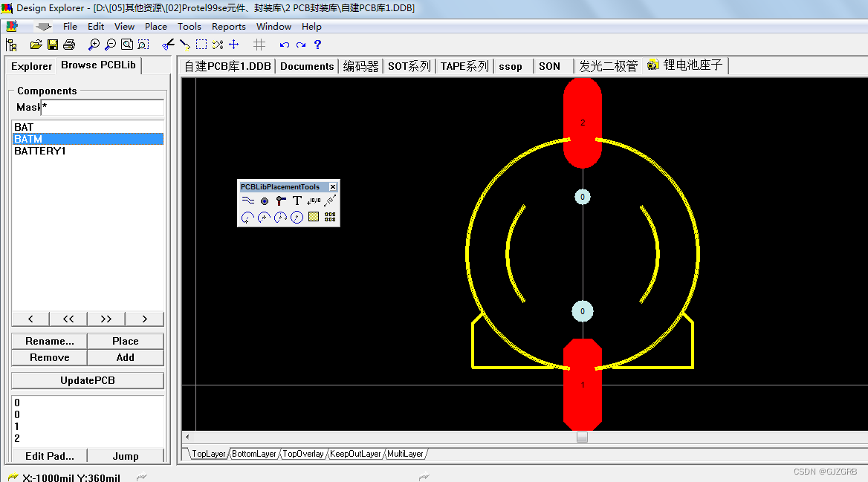868x482 pixels.
Task: Click the UpdatePCB button
Action: [88, 381]
